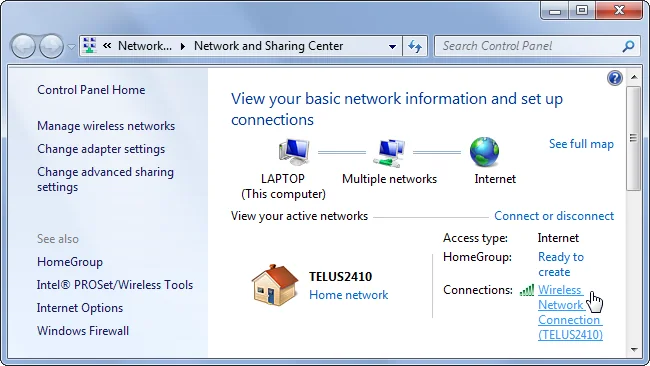Click the Control Panel icon in address bar
The width and height of the screenshot is (650, 366).
point(90,46)
